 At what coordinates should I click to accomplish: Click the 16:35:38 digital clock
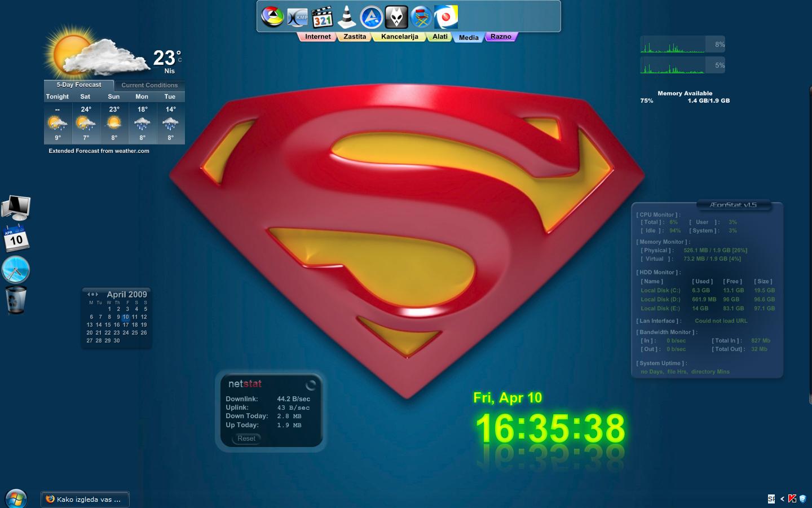pos(550,428)
